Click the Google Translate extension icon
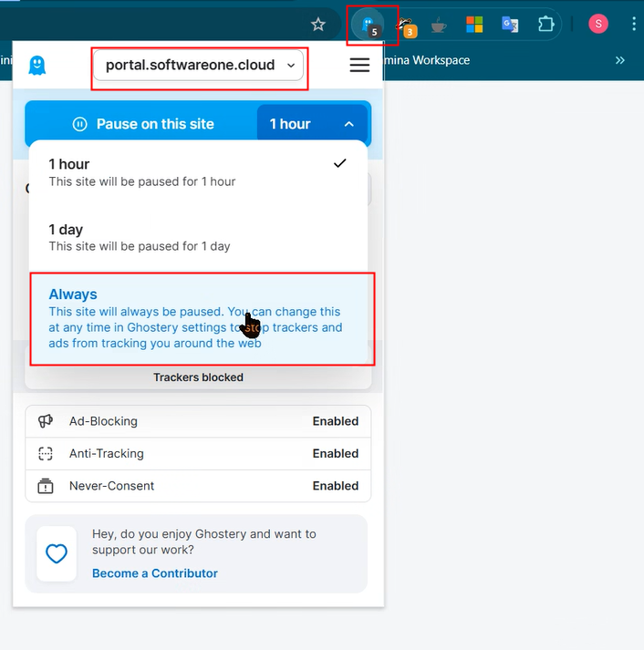 tap(510, 25)
